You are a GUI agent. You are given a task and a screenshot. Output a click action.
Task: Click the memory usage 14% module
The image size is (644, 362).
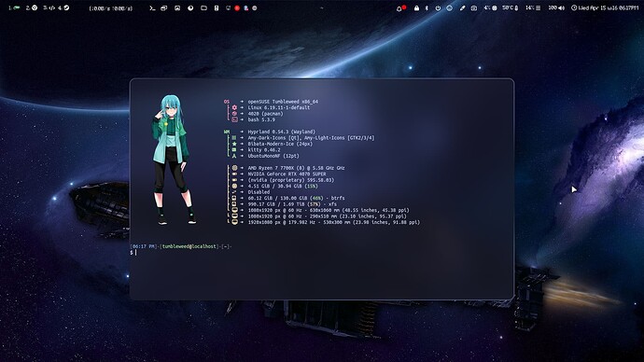[533, 7]
